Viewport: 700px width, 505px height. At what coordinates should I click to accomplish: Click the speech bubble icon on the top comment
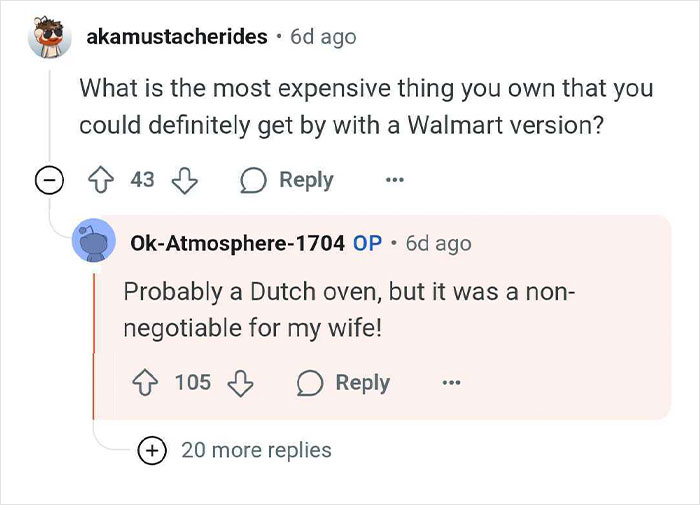pos(253,180)
